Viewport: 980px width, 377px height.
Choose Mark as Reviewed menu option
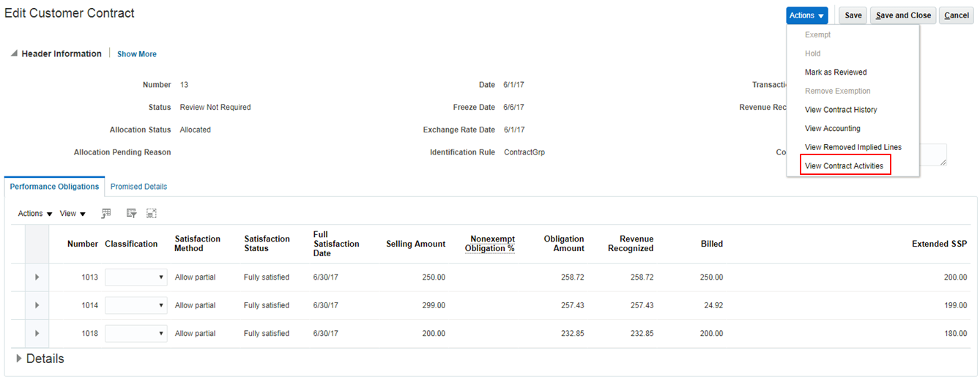pyautogui.click(x=836, y=72)
